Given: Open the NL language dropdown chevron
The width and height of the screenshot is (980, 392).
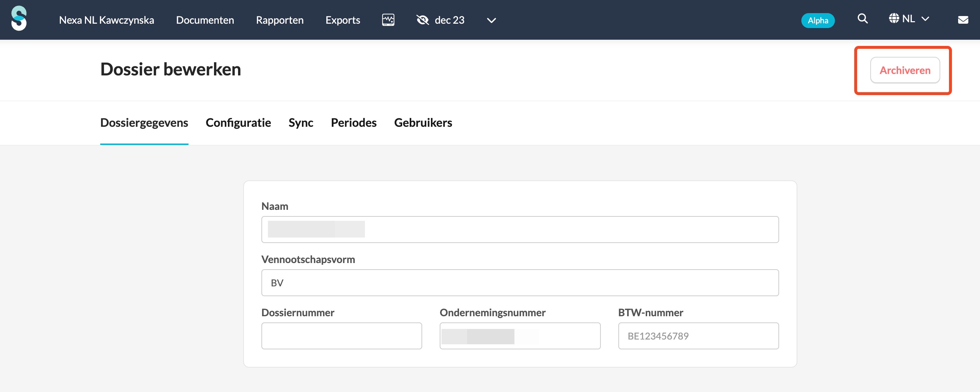Looking at the screenshot, I should tap(925, 19).
